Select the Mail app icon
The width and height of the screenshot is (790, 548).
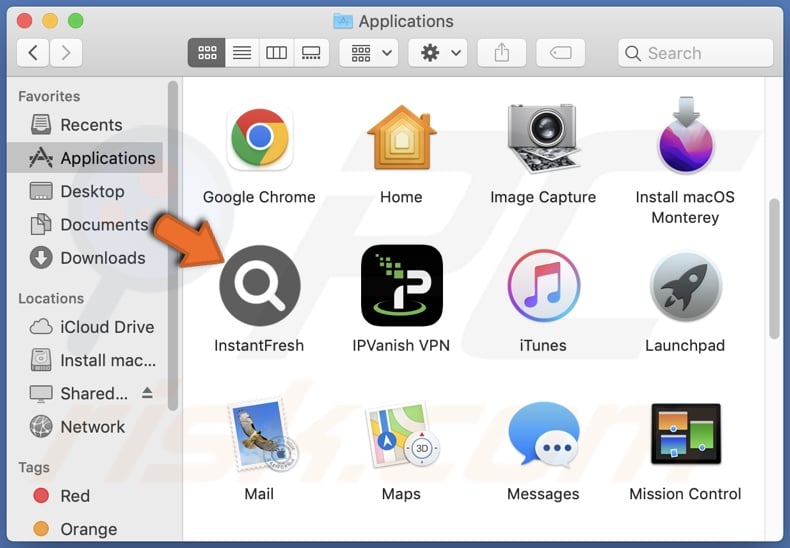[262, 435]
